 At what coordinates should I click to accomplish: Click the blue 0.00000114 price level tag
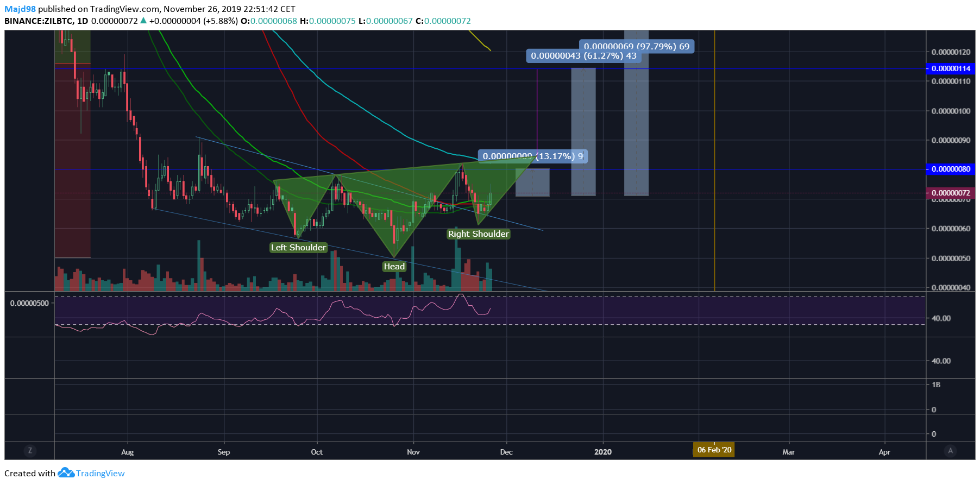click(x=951, y=68)
